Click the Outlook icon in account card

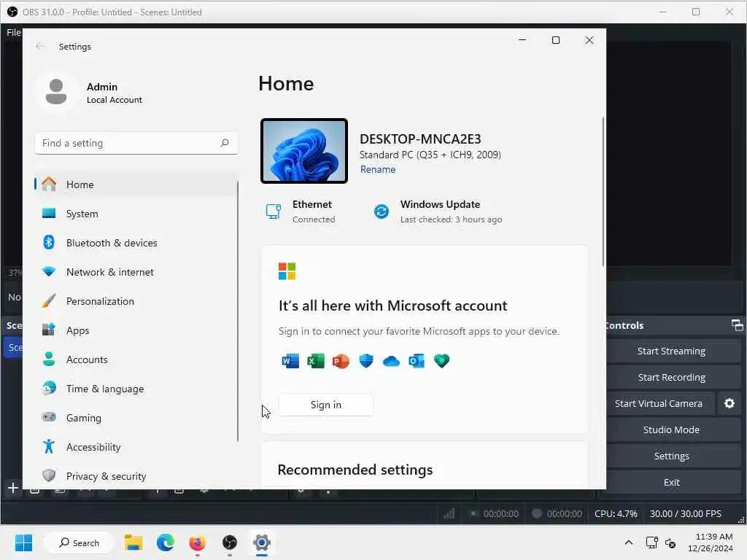click(x=417, y=361)
